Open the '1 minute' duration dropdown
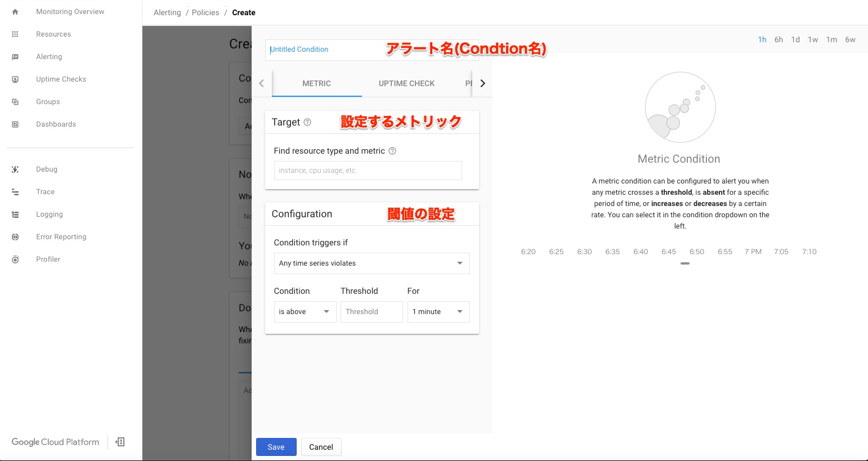The height and width of the screenshot is (461, 868). tap(438, 311)
